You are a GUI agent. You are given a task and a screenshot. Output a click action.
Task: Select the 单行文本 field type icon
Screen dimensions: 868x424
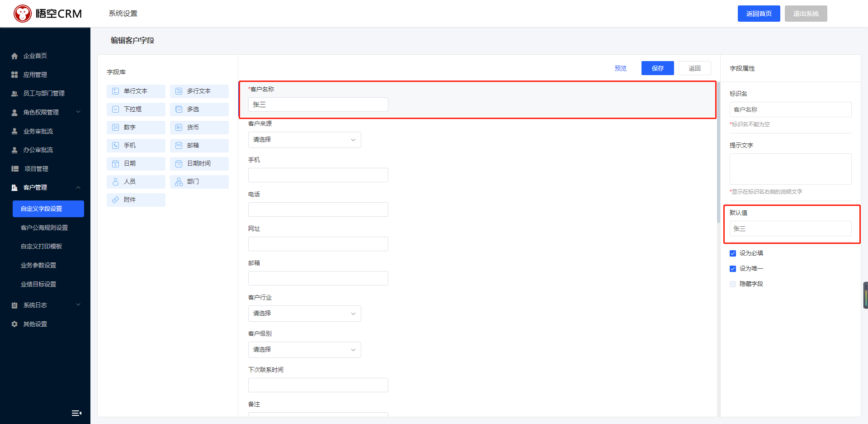(115, 91)
